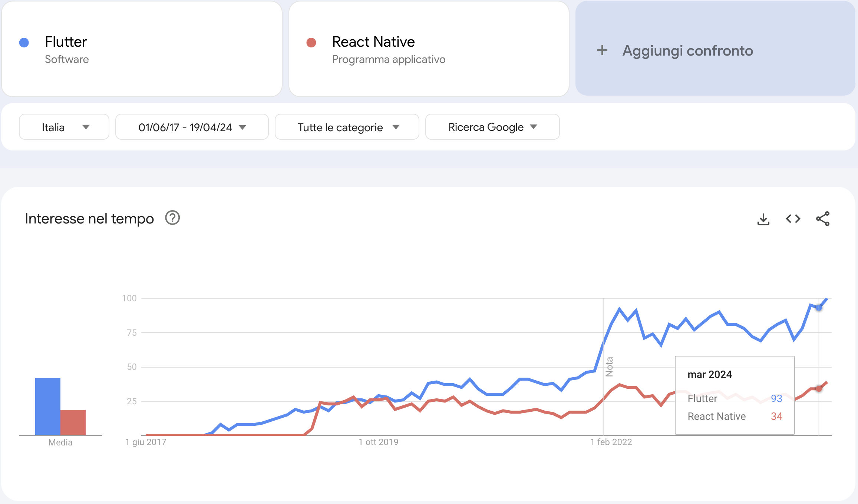
Task: Click the 1 ott 2019 axis label
Action: pos(378,442)
